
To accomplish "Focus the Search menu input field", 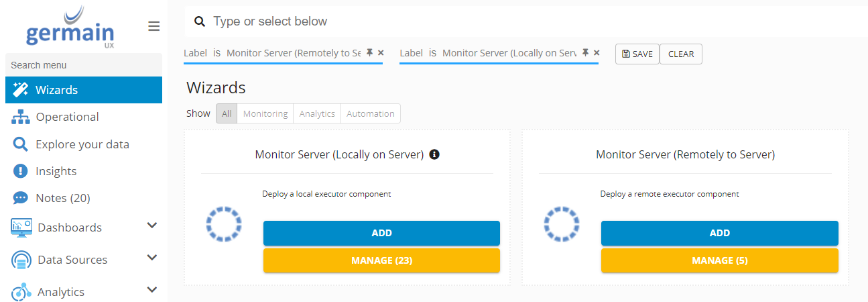I will click(x=83, y=65).
